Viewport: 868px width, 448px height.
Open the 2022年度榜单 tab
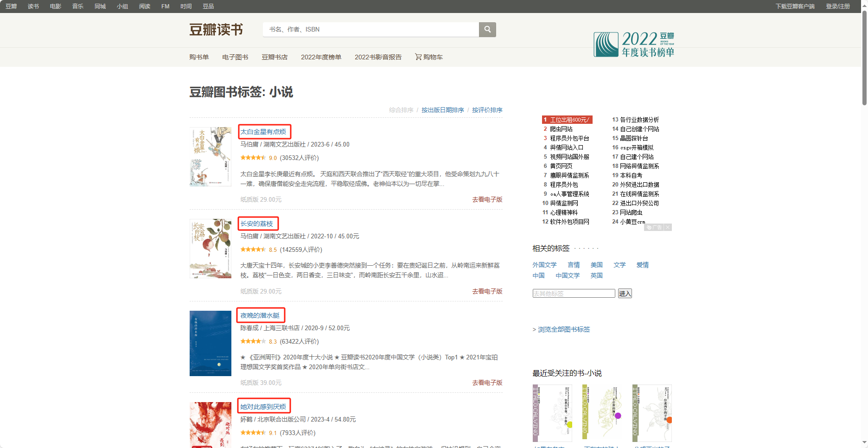pos(321,57)
